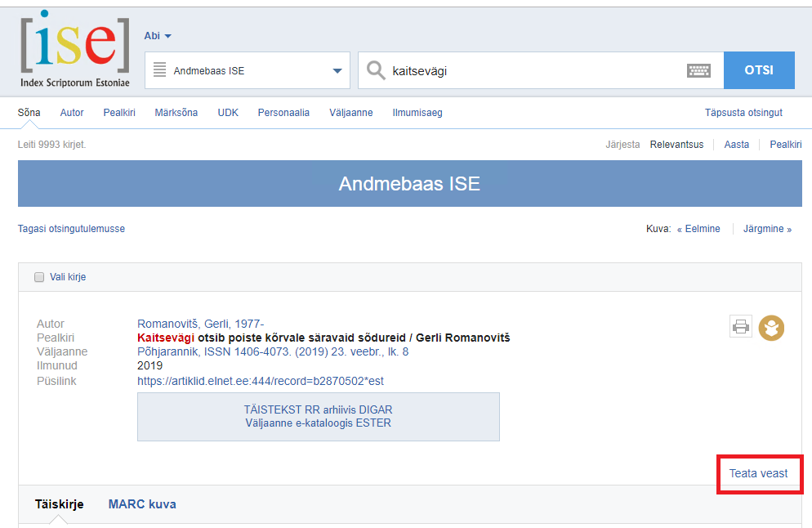Click the Püsilink field label
812x528 pixels.
(56, 382)
